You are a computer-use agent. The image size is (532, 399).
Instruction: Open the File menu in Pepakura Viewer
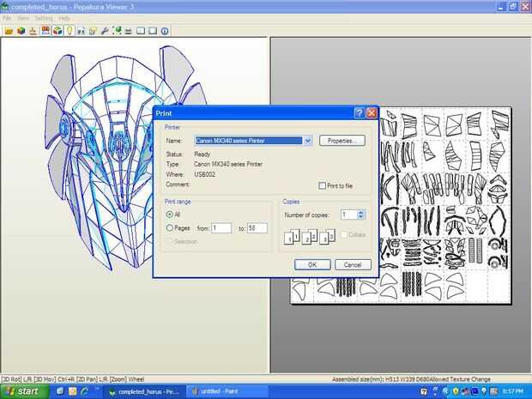click(x=7, y=18)
